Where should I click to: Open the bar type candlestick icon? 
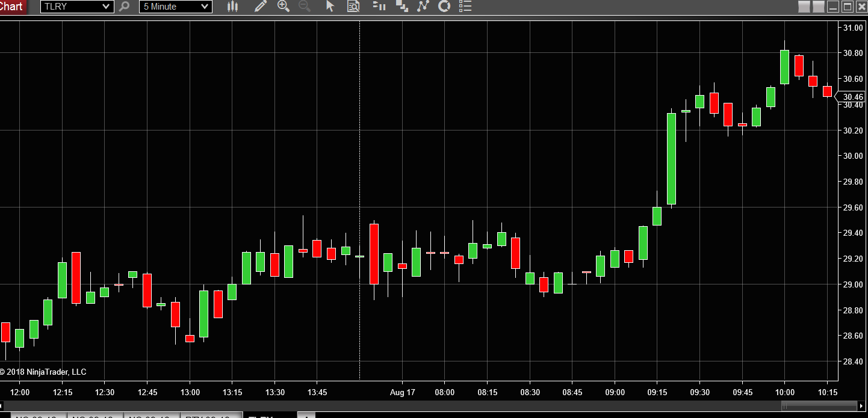[x=233, y=7]
